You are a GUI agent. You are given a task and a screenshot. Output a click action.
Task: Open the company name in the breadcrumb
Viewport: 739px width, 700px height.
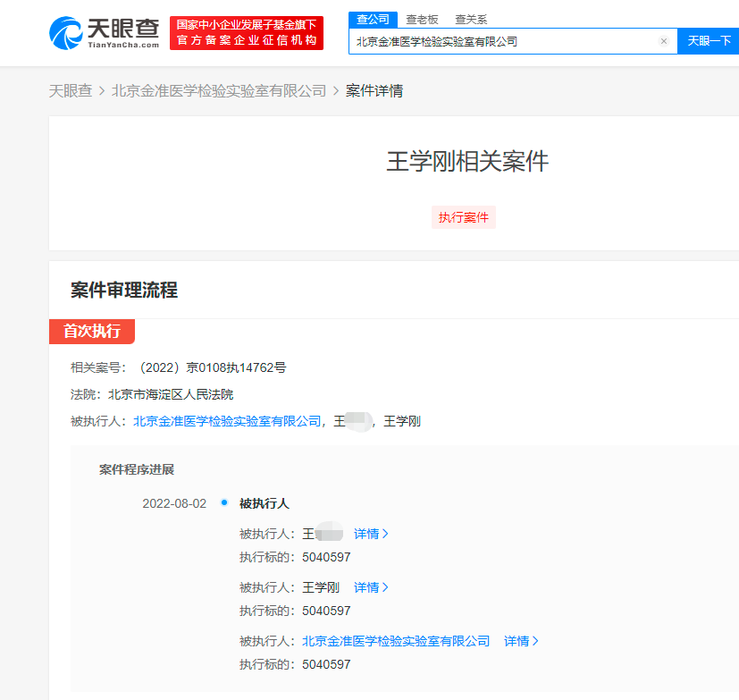tap(219, 91)
